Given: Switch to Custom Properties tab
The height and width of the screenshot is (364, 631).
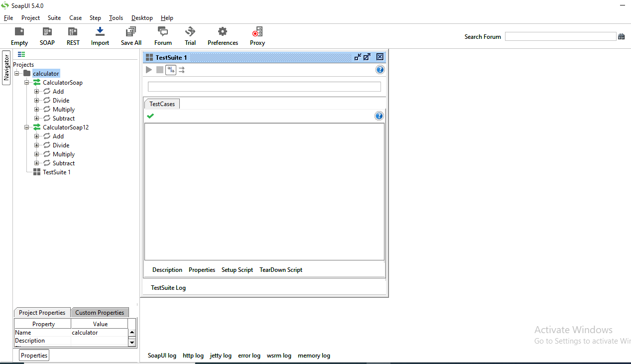Looking at the screenshot, I should pos(100,313).
